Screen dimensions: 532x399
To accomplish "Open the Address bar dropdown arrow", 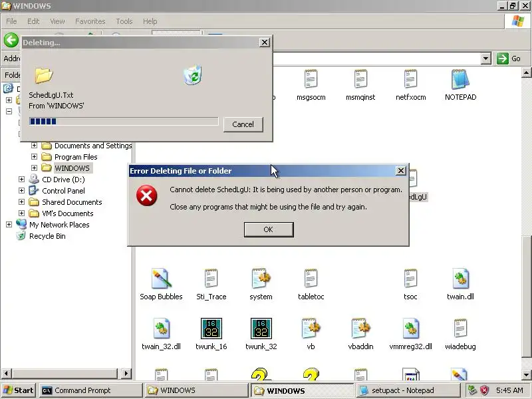I will click(x=485, y=59).
